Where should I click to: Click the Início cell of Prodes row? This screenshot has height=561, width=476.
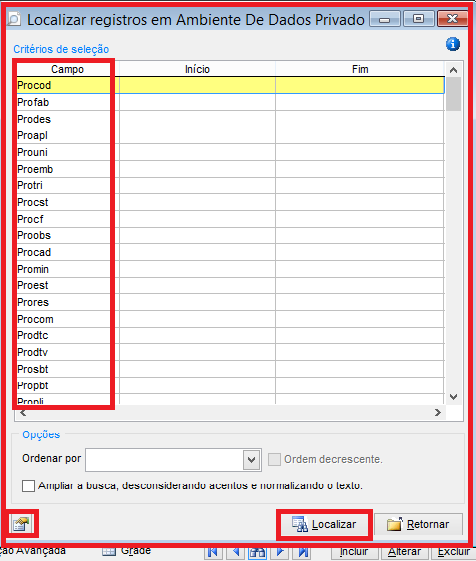tap(197, 119)
